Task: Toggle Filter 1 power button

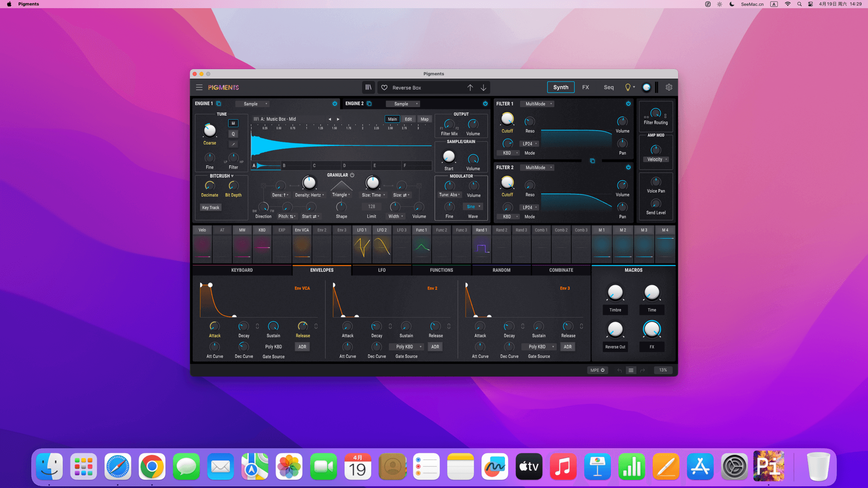Action: pos(628,103)
